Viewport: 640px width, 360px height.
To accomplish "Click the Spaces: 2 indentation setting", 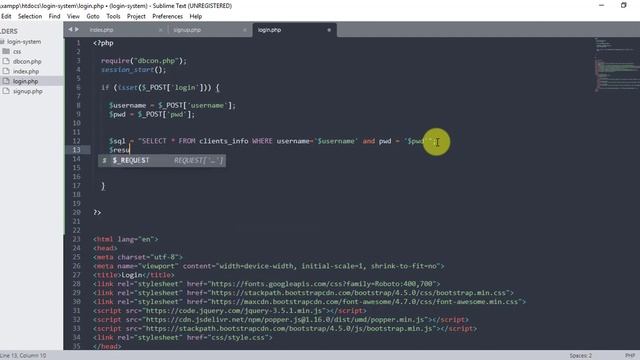I will [580, 356].
